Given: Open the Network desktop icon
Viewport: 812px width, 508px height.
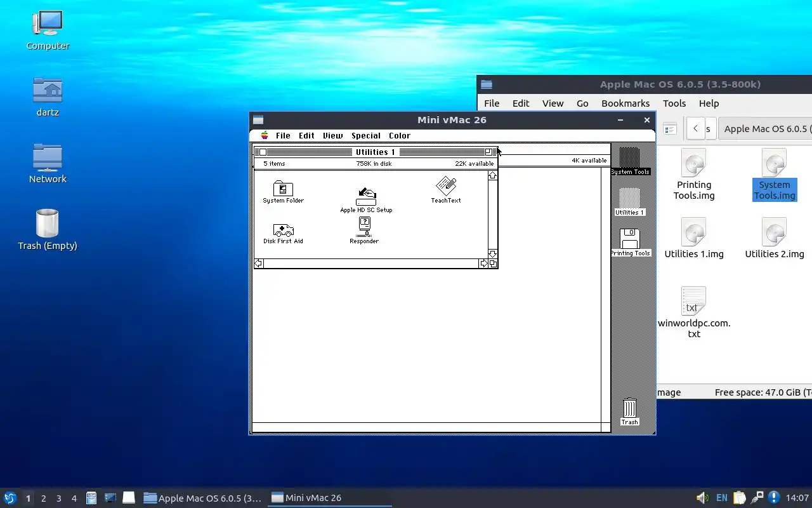Looking at the screenshot, I should [48, 163].
